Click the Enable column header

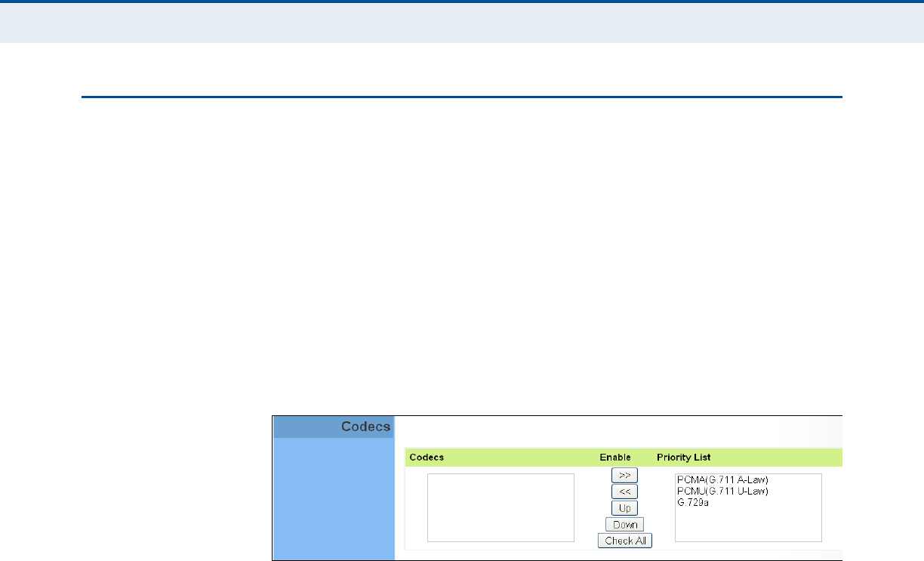pyautogui.click(x=615, y=457)
